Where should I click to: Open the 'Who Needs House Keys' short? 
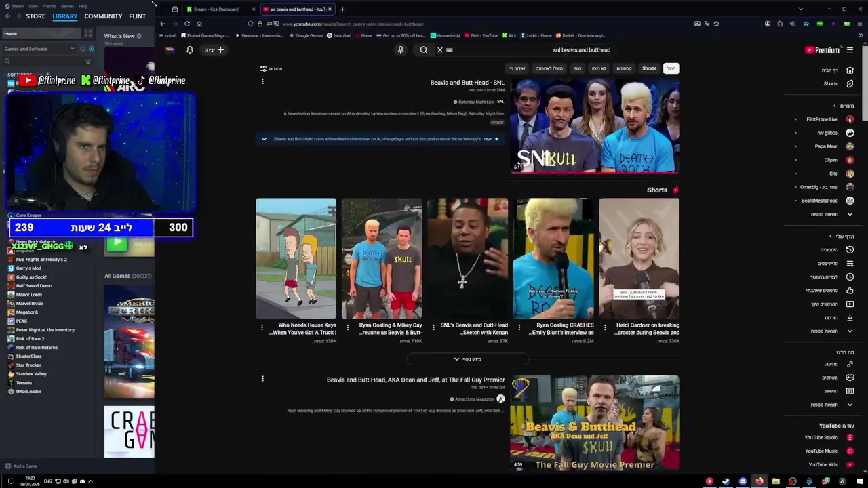(x=296, y=258)
